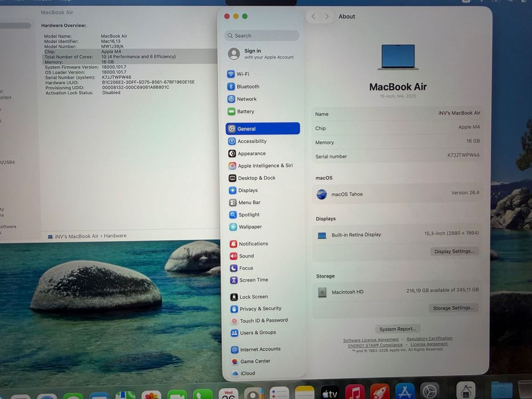The image size is (532, 399).
Task: Open Internet Accounts settings
Action: click(x=256, y=349)
